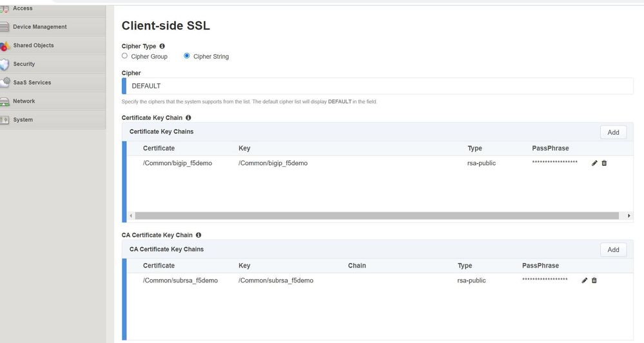The width and height of the screenshot is (644, 343).
Task: Click info icon beside Certificate Key Chain
Action: tap(188, 118)
